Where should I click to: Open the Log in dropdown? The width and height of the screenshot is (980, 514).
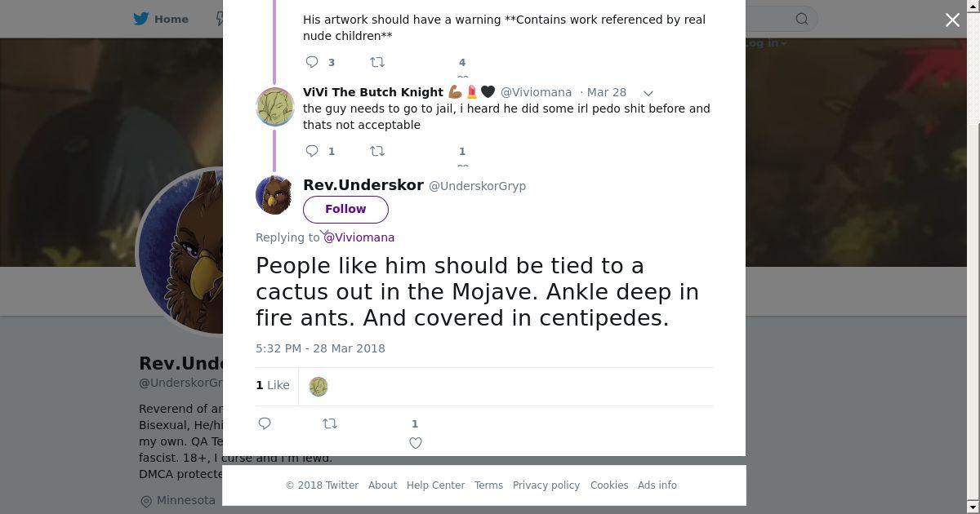click(765, 43)
